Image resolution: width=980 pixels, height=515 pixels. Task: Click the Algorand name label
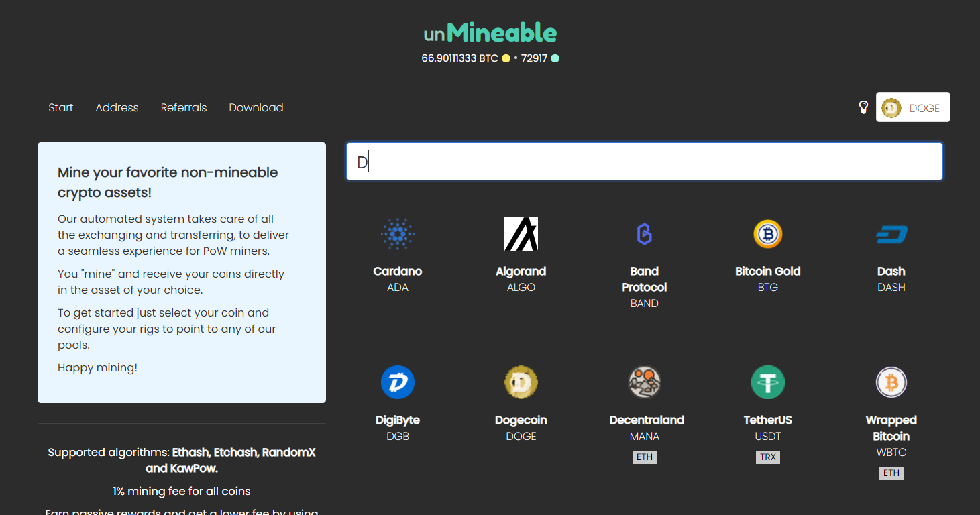coord(521,272)
